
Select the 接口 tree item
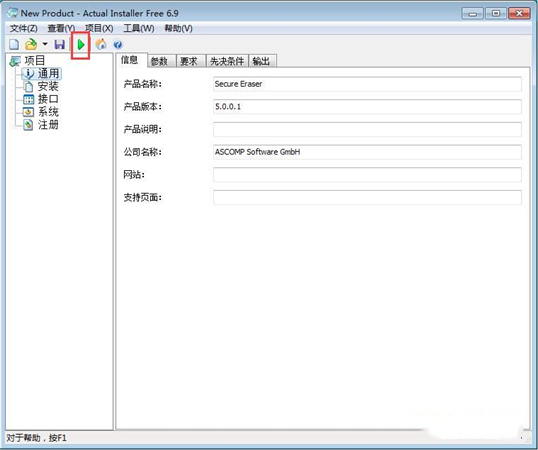click(x=48, y=99)
